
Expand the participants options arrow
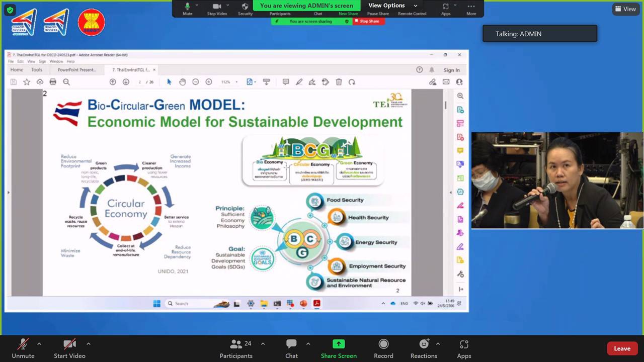coord(263,344)
